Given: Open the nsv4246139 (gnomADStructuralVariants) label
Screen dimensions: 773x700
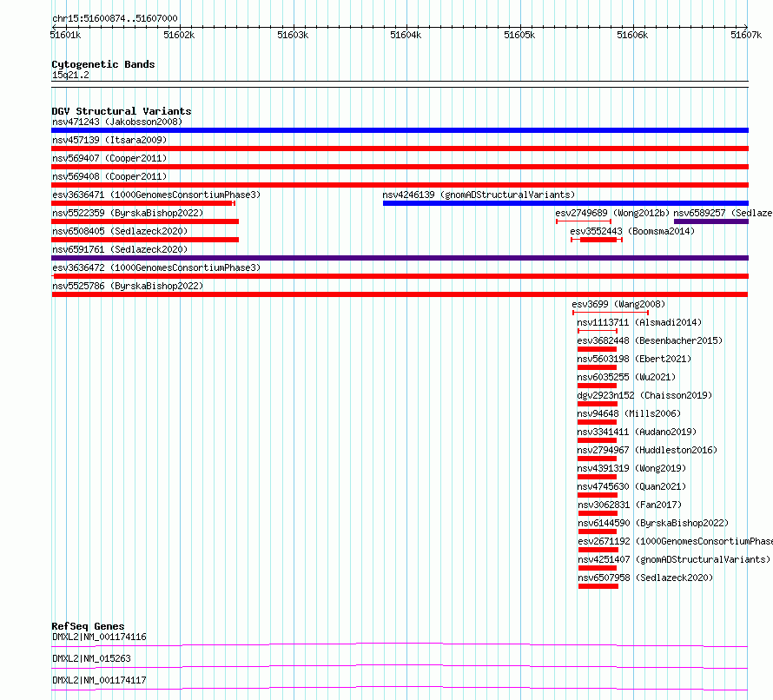Looking at the screenshot, I should pos(479,195).
